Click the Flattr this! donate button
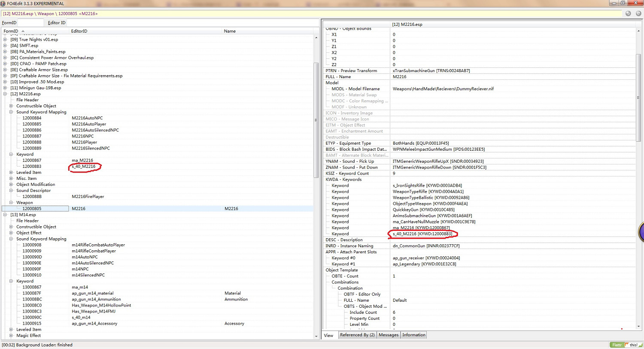The image size is (644, 349). (626, 345)
